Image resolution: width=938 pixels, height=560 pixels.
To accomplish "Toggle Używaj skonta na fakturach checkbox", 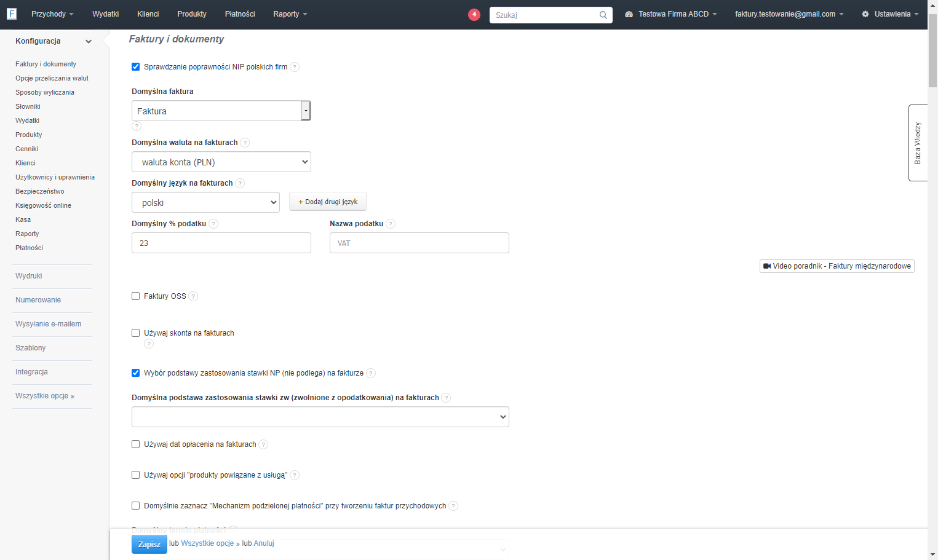I will pos(136,333).
